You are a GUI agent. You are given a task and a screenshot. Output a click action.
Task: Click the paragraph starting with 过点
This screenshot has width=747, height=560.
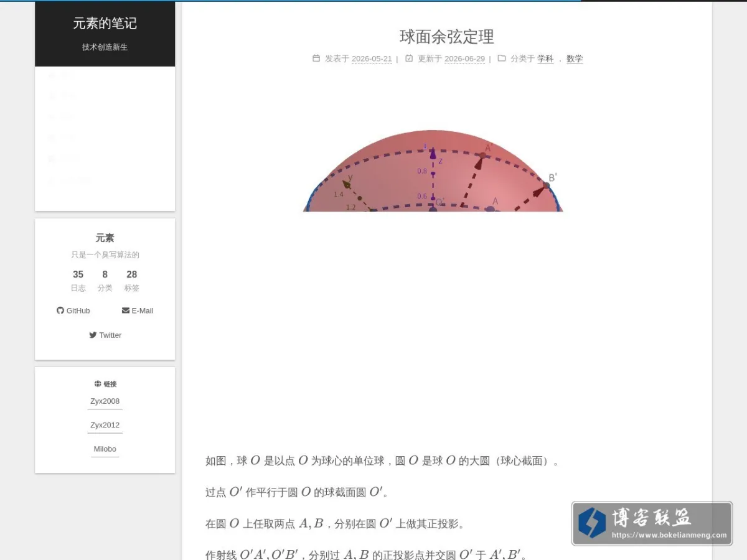click(297, 492)
